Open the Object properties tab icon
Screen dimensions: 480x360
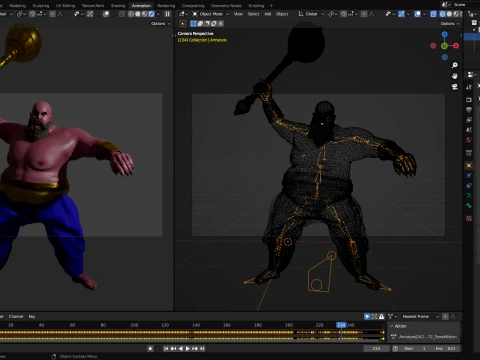(469, 165)
